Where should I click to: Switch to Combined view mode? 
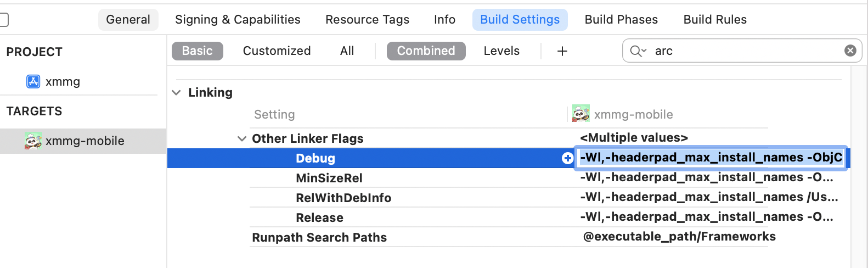click(426, 51)
